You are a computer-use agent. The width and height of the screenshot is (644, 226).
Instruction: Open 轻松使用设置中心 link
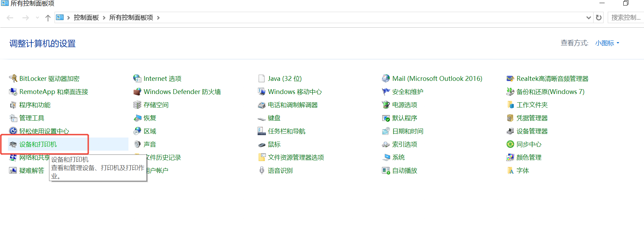click(x=44, y=131)
